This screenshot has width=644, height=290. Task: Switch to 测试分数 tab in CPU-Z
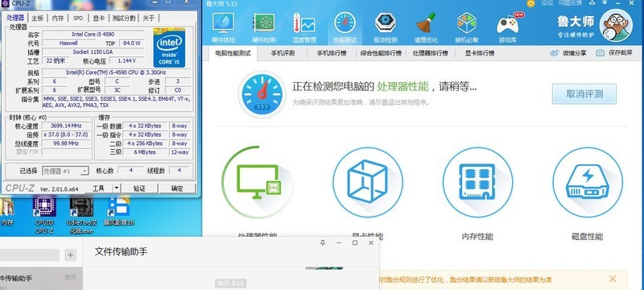pos(124,18)
